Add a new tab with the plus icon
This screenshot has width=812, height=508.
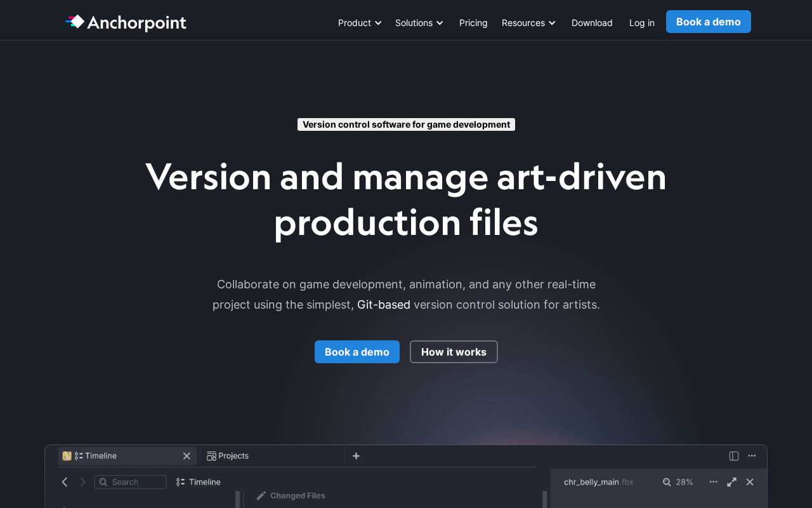pos(356,456)
